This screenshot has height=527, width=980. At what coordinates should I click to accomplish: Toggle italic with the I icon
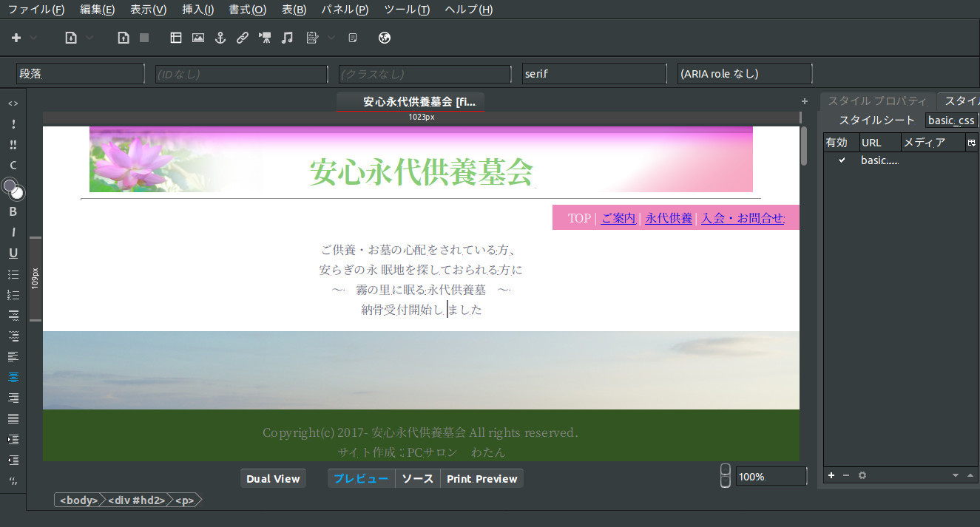(x=13, y=232)
